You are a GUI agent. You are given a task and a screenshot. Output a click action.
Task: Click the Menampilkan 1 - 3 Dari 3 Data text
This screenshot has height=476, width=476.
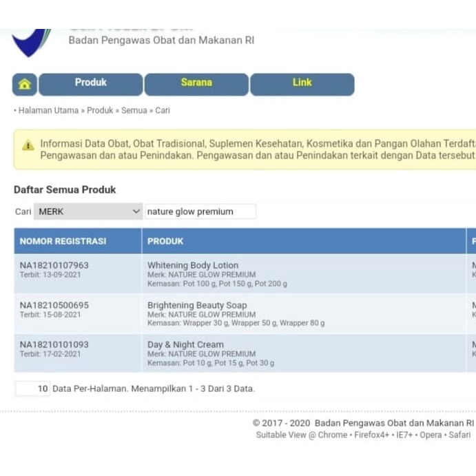point(193,389)
